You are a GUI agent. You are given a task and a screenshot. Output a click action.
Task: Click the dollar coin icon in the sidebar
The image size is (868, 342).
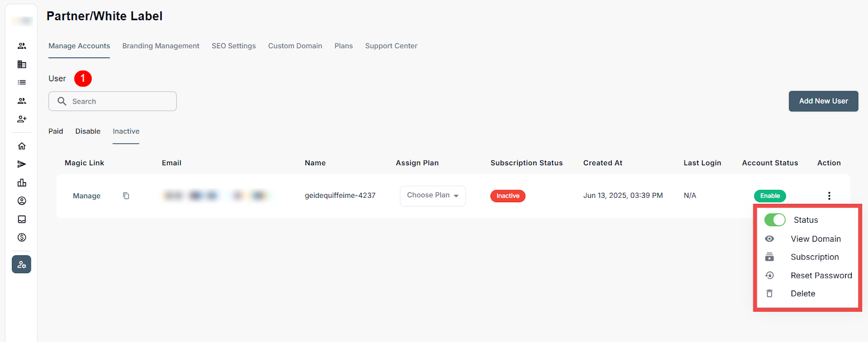(x=22, y=237)
